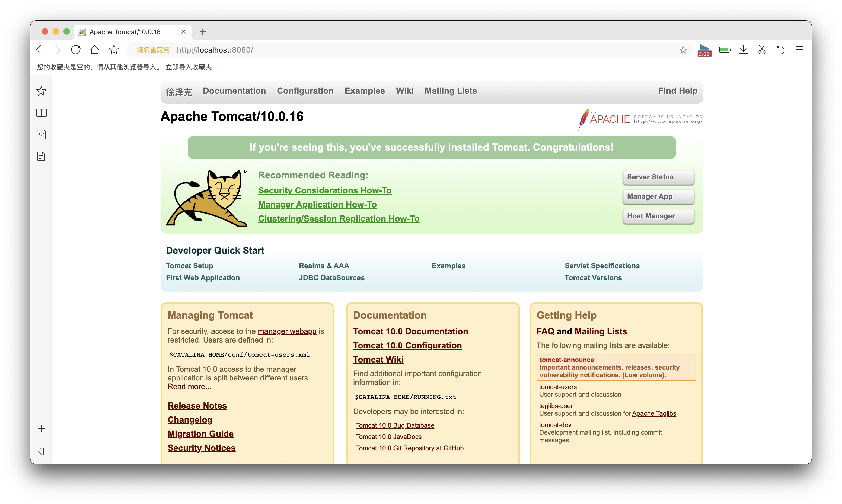This screenshot has height=504, width=842.
Task: Click the scissors screenshot icon
Action: (x=762, y=50)
